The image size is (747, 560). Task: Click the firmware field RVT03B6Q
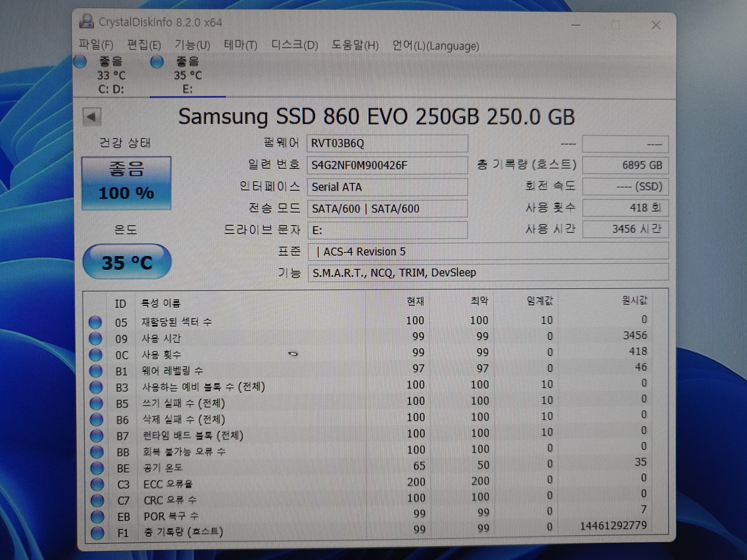387,144
